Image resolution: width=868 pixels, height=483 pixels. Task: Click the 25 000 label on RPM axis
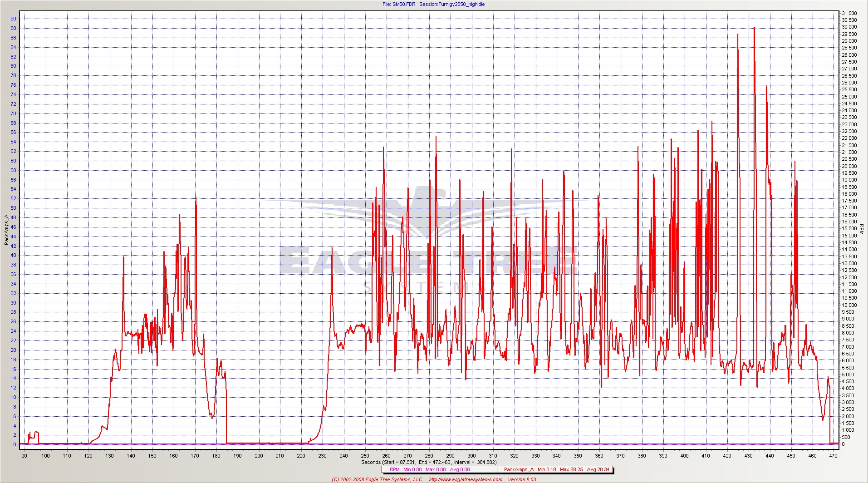849,97
